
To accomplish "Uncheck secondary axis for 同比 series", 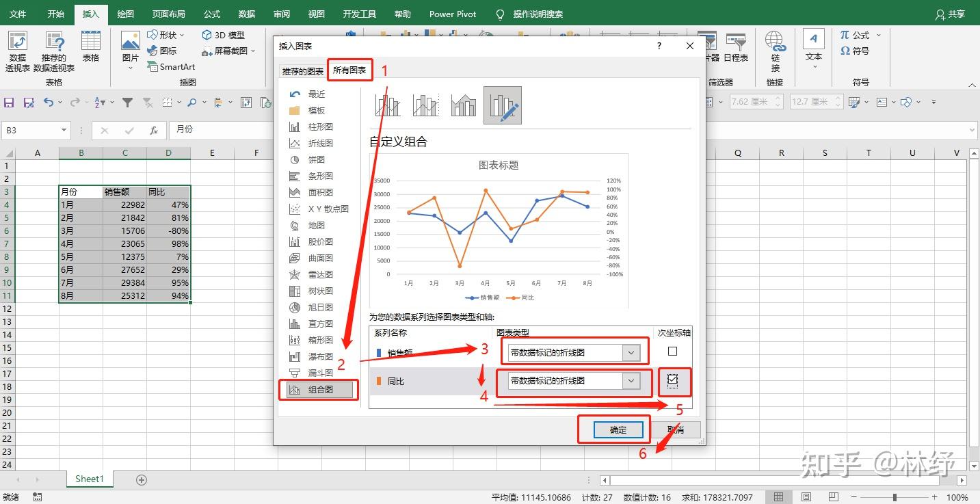I will click(672, 380).
